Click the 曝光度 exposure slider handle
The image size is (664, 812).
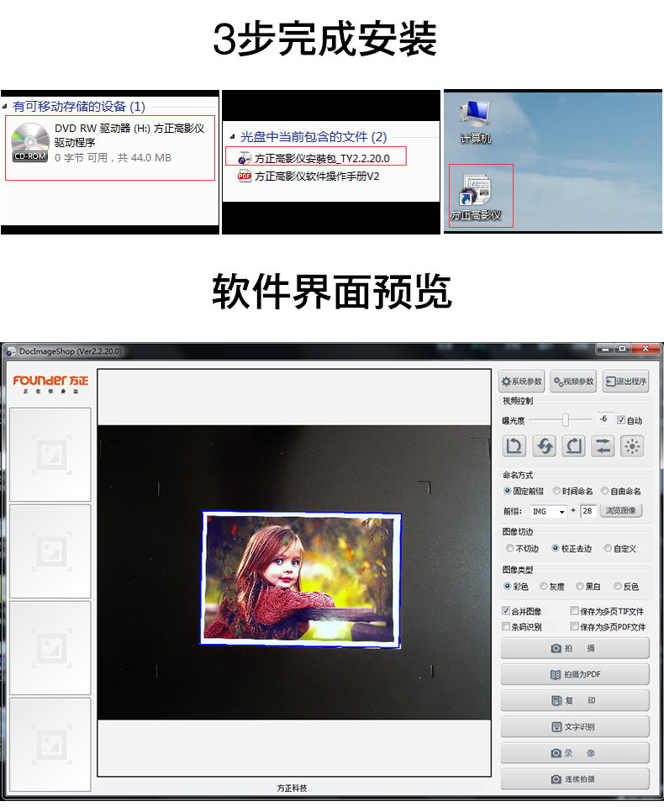(566, 419)
